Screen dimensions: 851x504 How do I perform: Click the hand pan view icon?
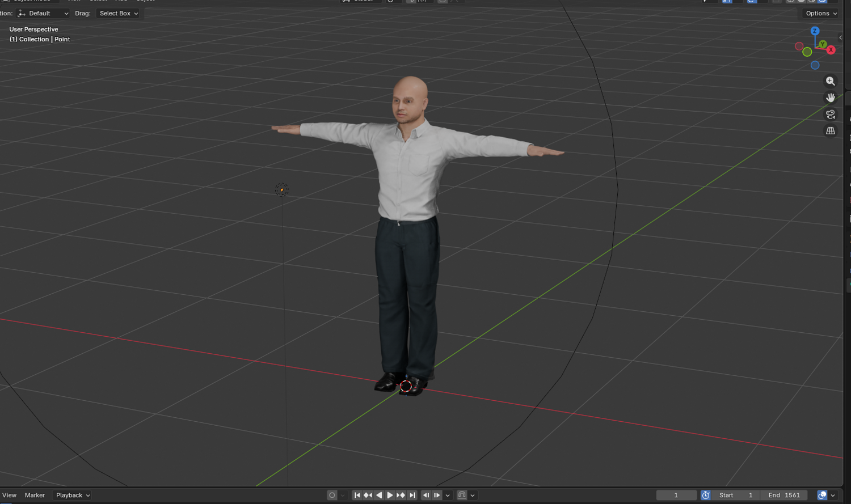(x=831, y=98)
